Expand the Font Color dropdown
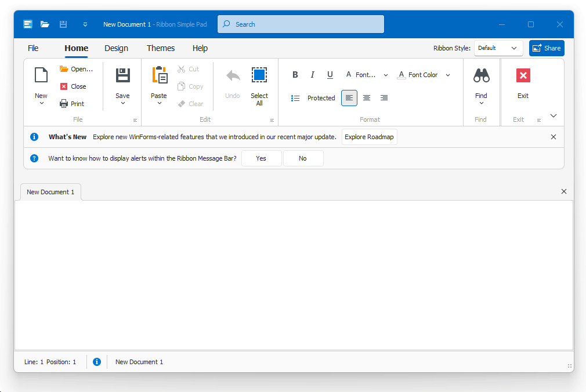This screenshot has height=392, width=586. click(x=447, y=75)
